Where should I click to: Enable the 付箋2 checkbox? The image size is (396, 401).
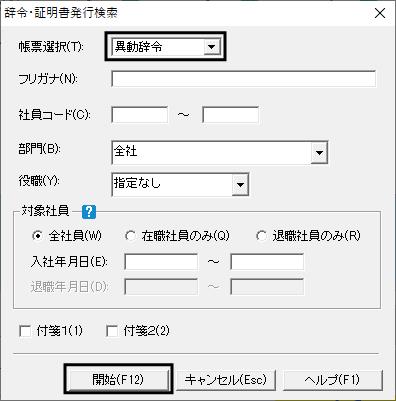click(x=112, y=331)
